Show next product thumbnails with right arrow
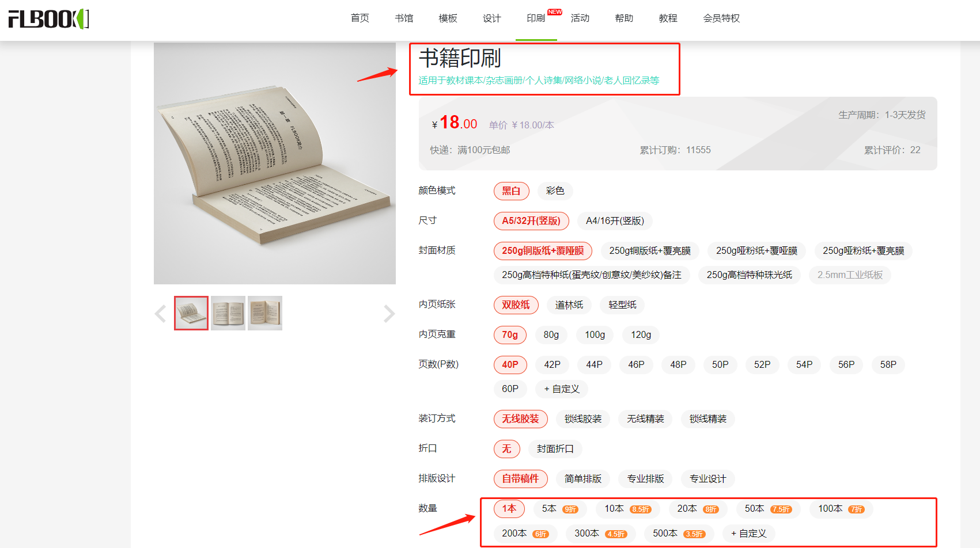The height and width of the screenshot is (548, 980). click(x=389, y=314)
